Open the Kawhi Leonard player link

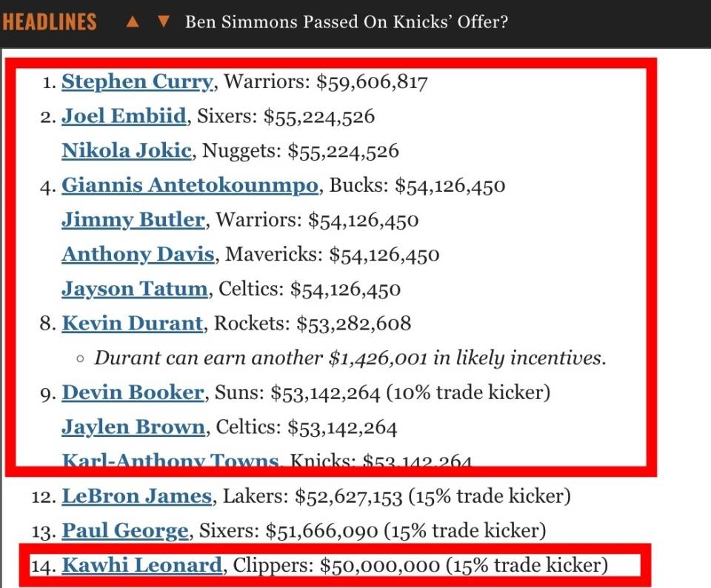click(x=141, y=566)
